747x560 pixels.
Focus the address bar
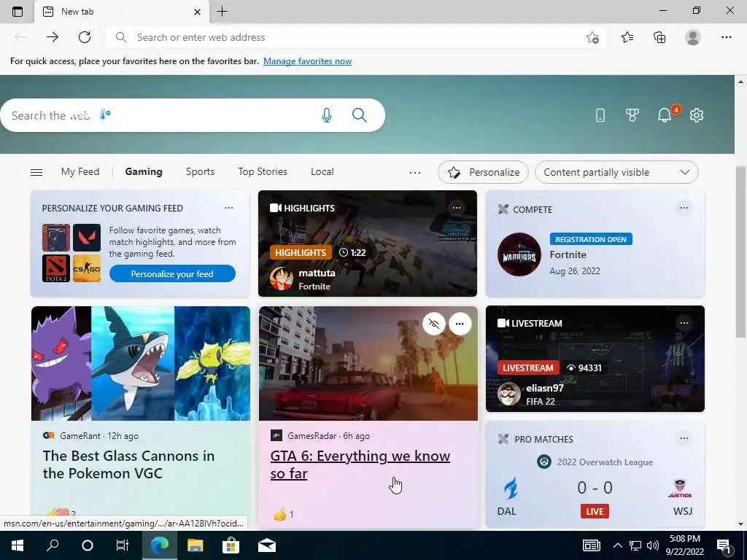[355, 37]
